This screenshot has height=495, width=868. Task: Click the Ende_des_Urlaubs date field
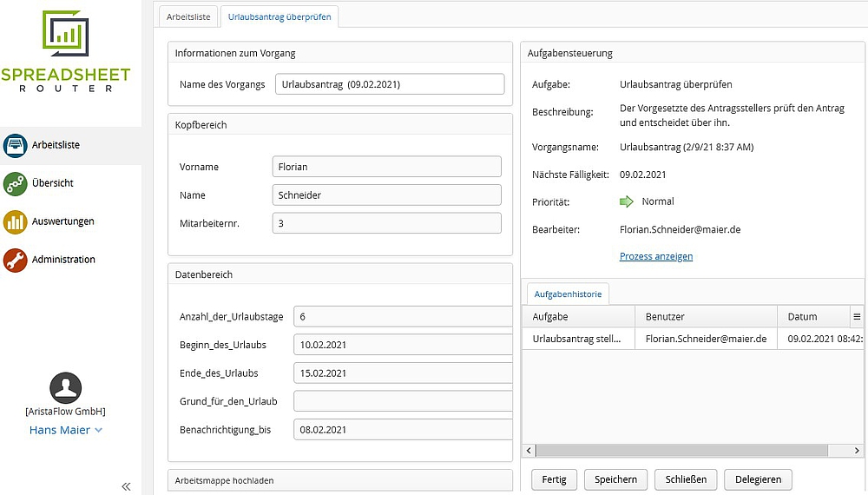(403, 373)
